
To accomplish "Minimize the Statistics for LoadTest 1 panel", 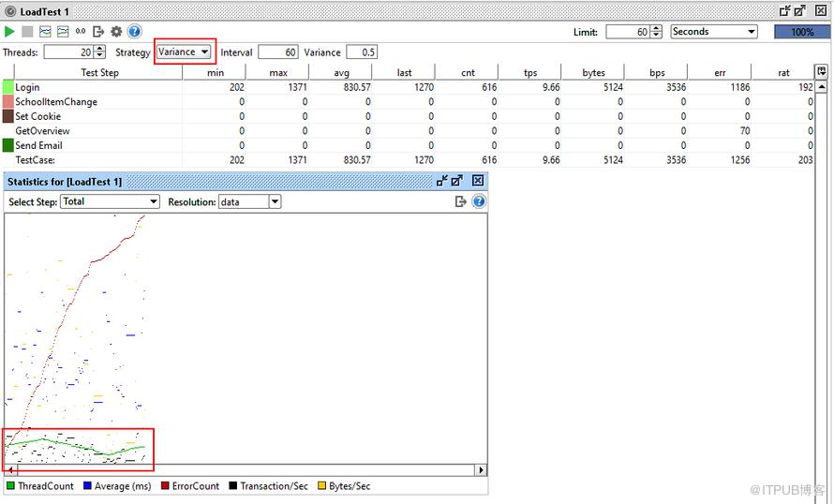I will coord(442,181).
